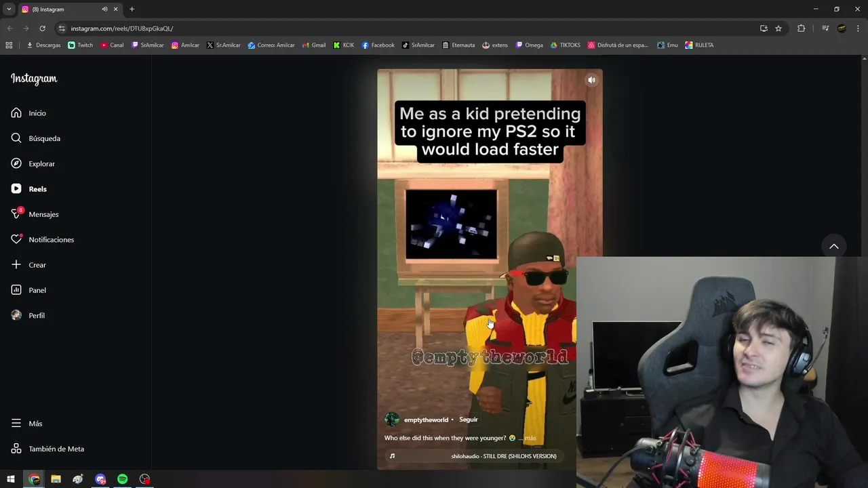Install app icon in the address bar
The image size is (868, 488).
(x=764, y=28)
